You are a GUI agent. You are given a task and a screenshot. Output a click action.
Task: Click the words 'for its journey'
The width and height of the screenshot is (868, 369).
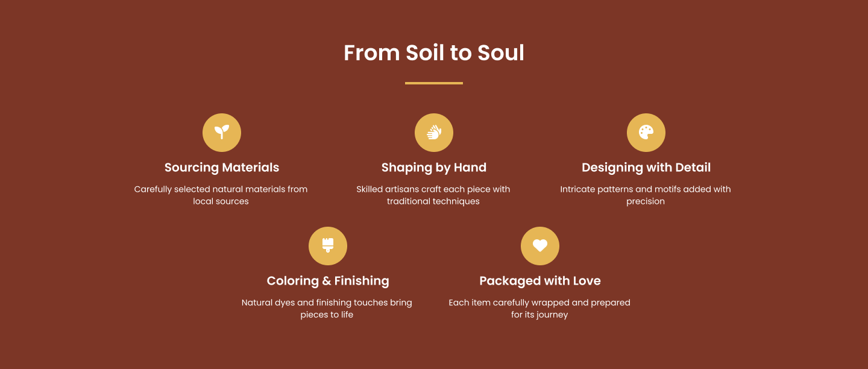click(539, 315)
